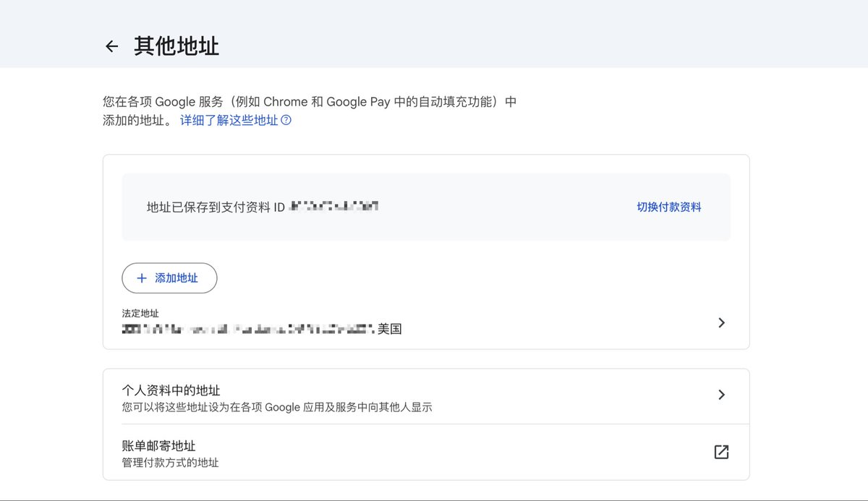Screen dimensions: 868x501
Task: Click the 管理付款方式的地址 description text
Action: (x=171, y=463)
